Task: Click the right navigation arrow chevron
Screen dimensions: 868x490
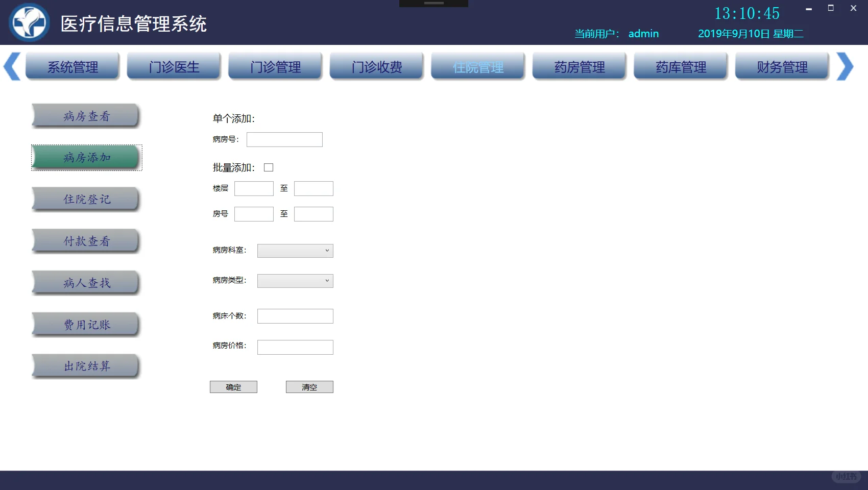Action: (845, 66)
